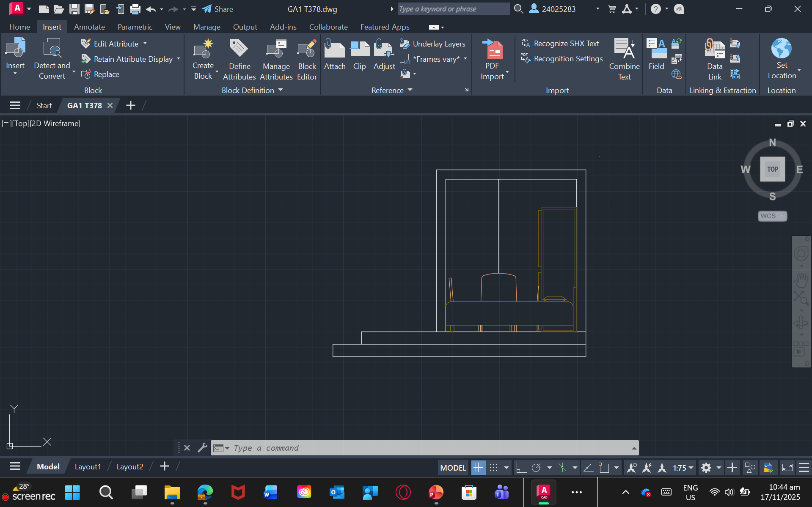812x507 pixels.
Task: Switch to the Layout1 tab
Action: click(x=88, y=466)
